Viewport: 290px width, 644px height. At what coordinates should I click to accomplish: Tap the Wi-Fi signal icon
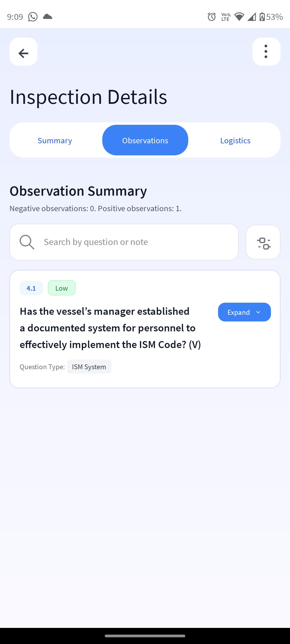pos(239,17)
